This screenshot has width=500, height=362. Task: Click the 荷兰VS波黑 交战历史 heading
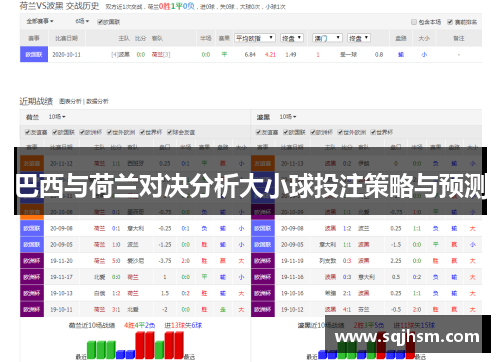pos(59,6)
